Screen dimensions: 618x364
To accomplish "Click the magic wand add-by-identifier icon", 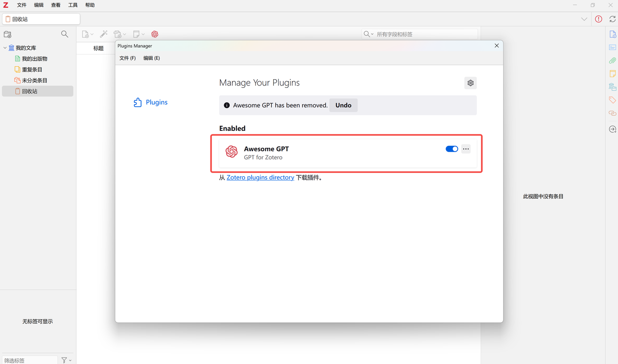I will point(104,34).
